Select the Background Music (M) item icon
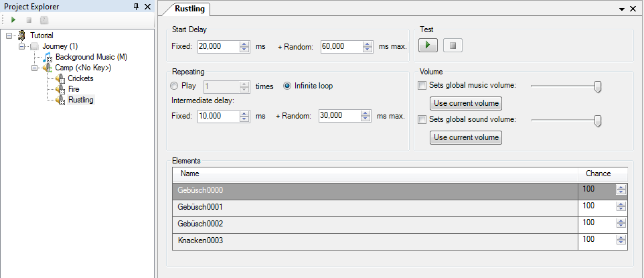 coord(48,57)
